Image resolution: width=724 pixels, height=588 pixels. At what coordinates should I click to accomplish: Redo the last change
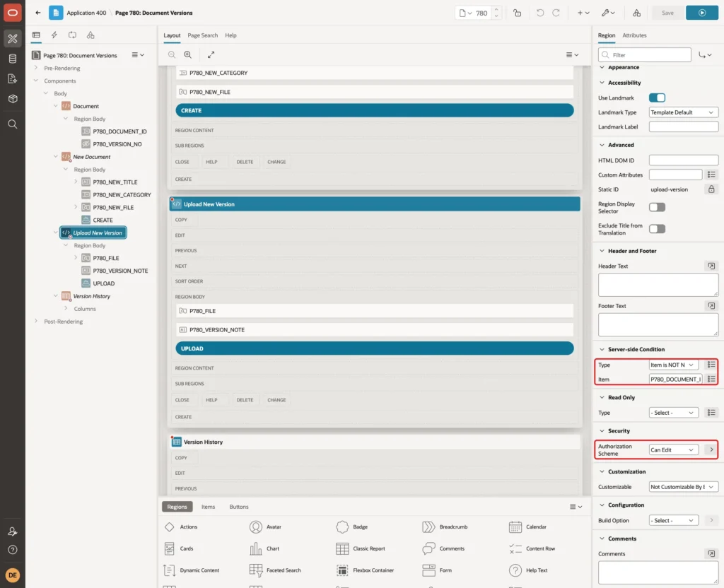[556, 13]
